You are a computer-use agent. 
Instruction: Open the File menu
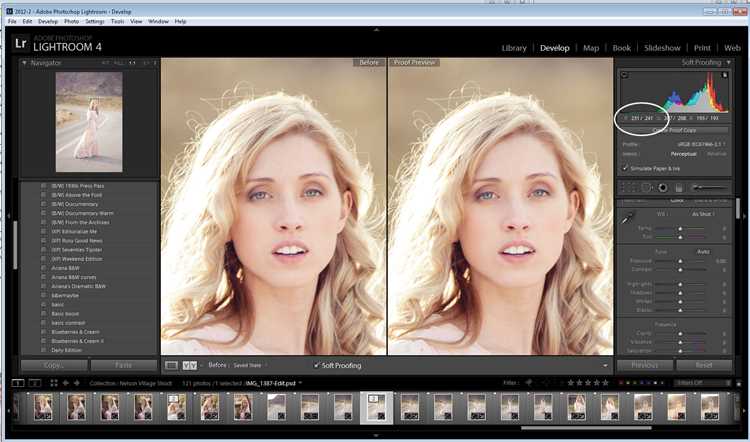pos(12,22)
